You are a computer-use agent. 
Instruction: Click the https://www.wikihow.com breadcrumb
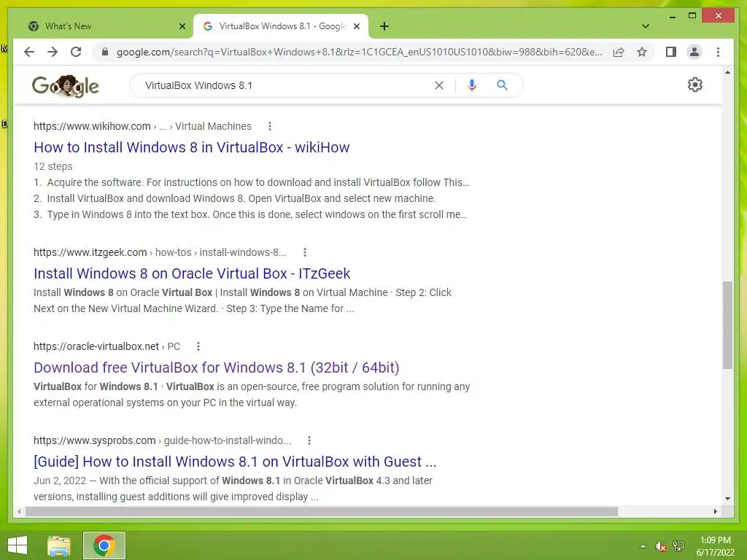(92, 126)
